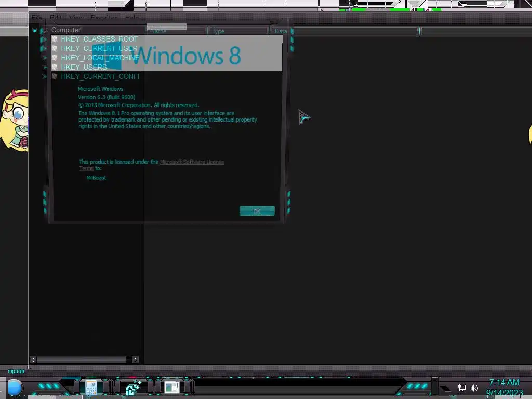Screen dimensions: 532x399
Task: Click the Name column header
Action: click(x=176, y=31)
